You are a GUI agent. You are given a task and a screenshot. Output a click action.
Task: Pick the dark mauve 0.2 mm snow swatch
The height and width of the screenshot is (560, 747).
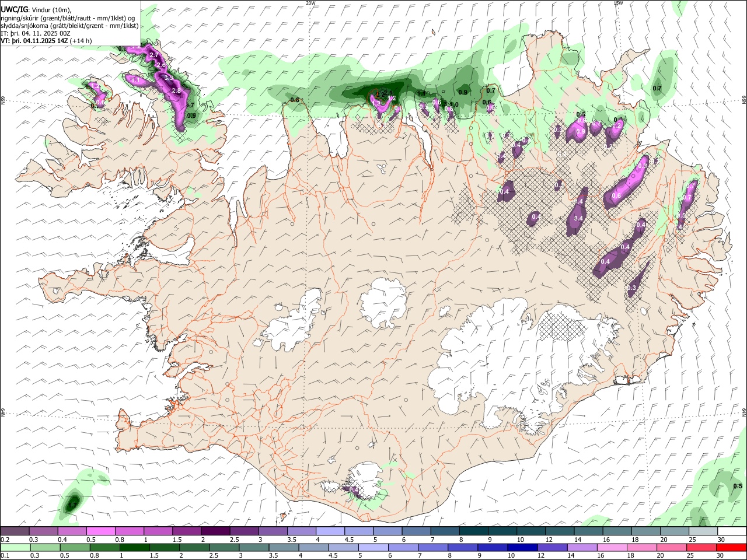[15, 531]
